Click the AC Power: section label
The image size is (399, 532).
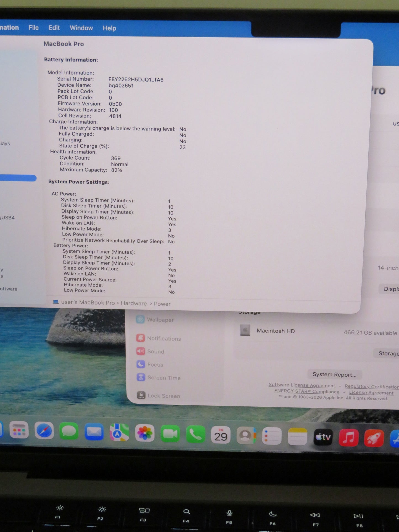tap(64, 194)
